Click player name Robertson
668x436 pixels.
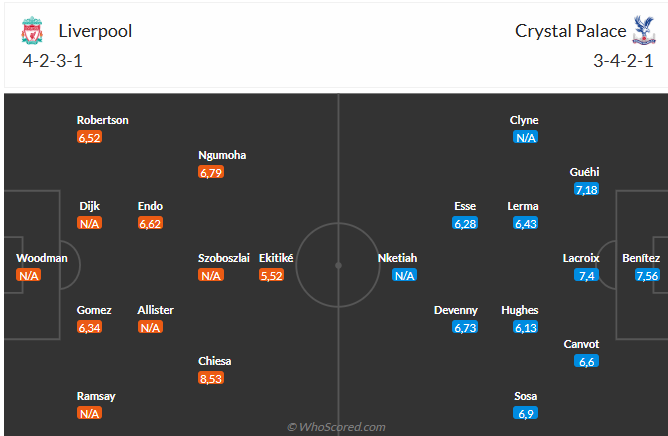(x=103, y=120)
